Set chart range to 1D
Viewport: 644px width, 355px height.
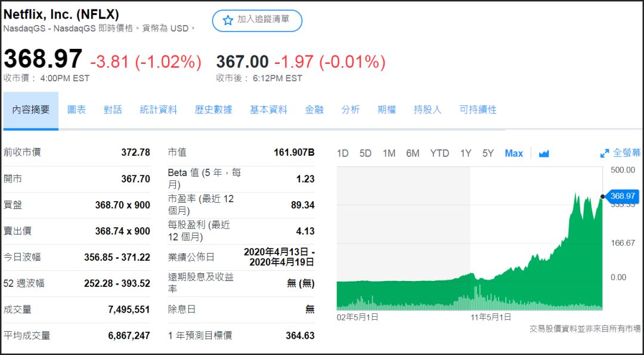343,153
